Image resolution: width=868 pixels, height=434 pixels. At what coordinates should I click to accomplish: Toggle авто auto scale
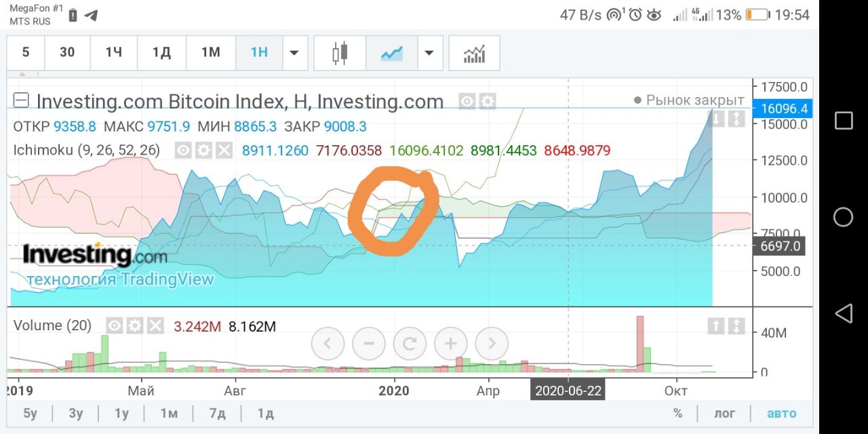[781, 413]
